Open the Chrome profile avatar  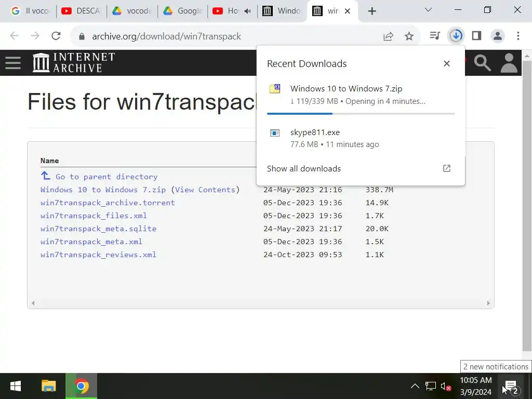pyautogui.click(x=497, y=36)
